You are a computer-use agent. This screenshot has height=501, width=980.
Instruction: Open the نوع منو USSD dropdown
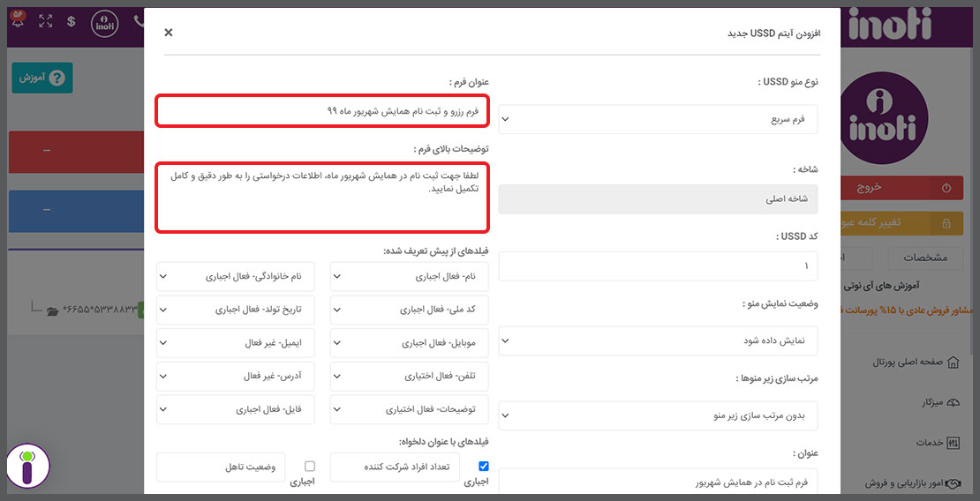(658, 119)
